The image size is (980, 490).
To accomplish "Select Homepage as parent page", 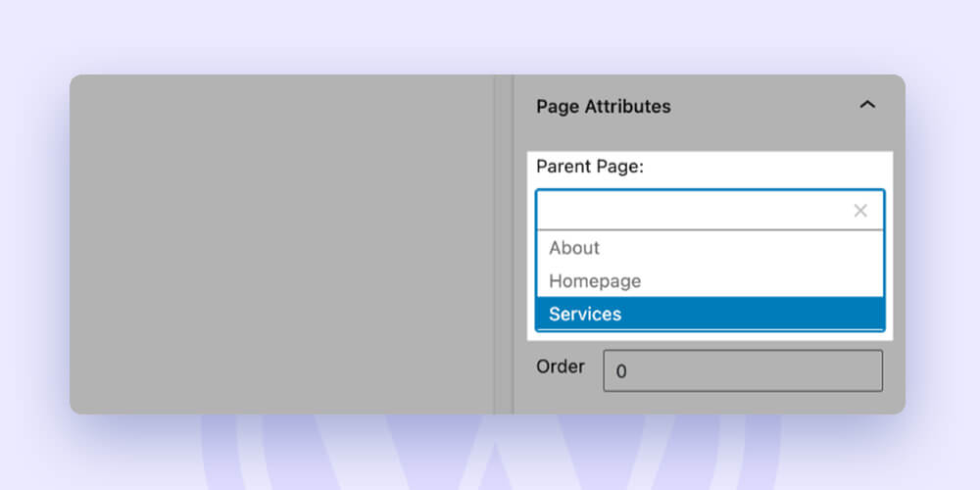I will 710,280.
